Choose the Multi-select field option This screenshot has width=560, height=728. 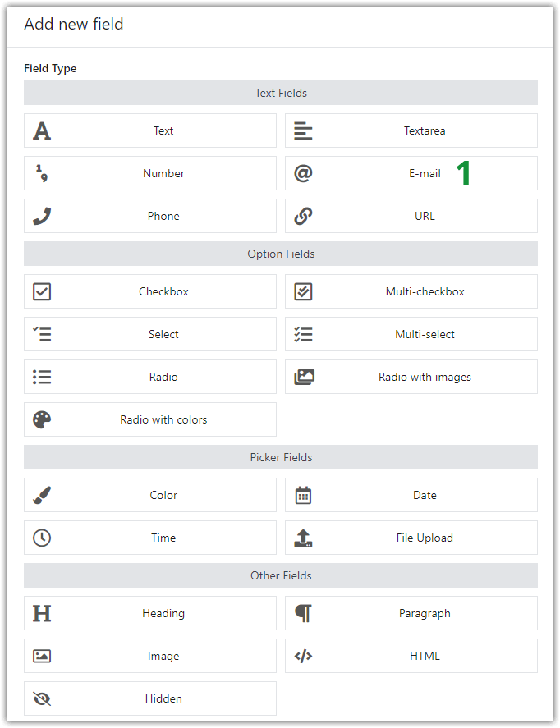click(x=411, y=334)
